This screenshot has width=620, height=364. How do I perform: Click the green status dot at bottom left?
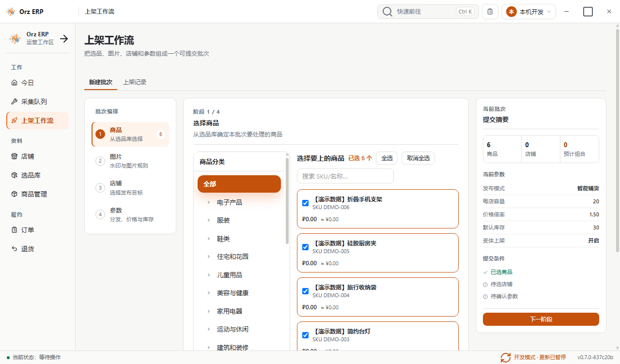(x=8, y=357)
